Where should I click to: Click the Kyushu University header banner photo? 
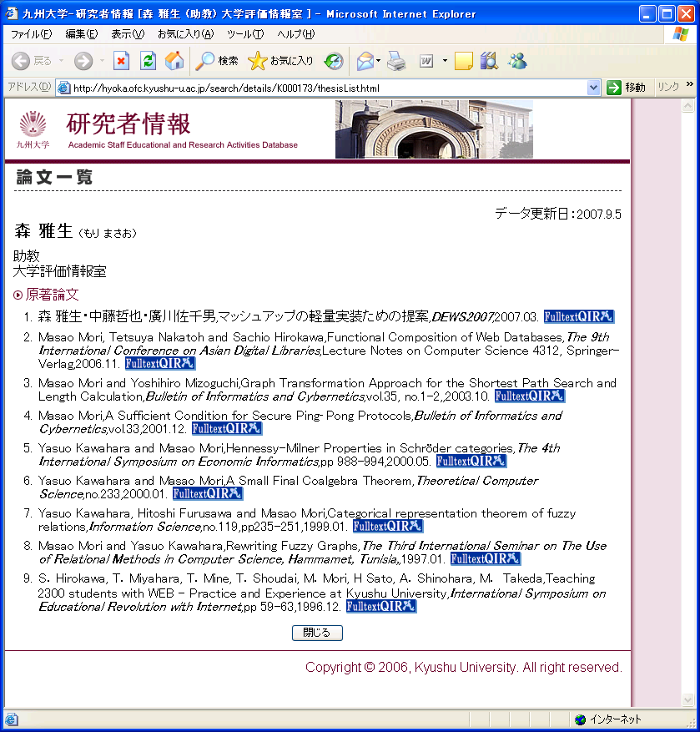tap(434, 129)
